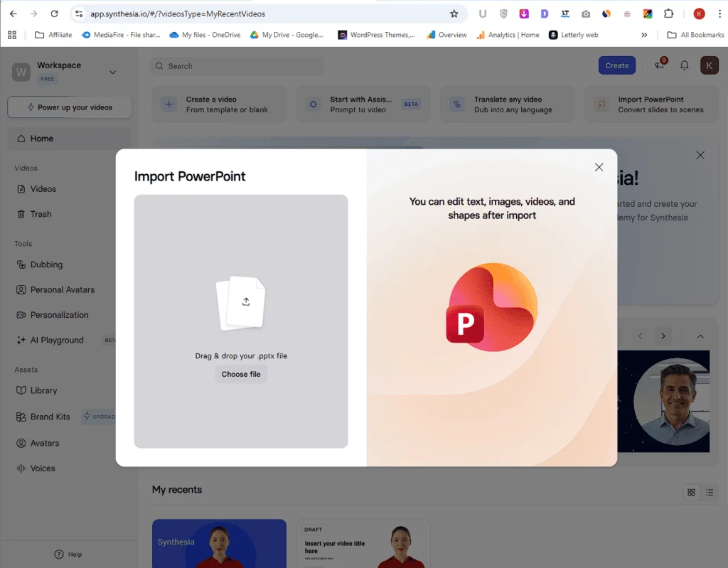Viewport: 728px width, 568px height.
Task: Open the Analytics | Home bookmark
Action: (508, 35)
